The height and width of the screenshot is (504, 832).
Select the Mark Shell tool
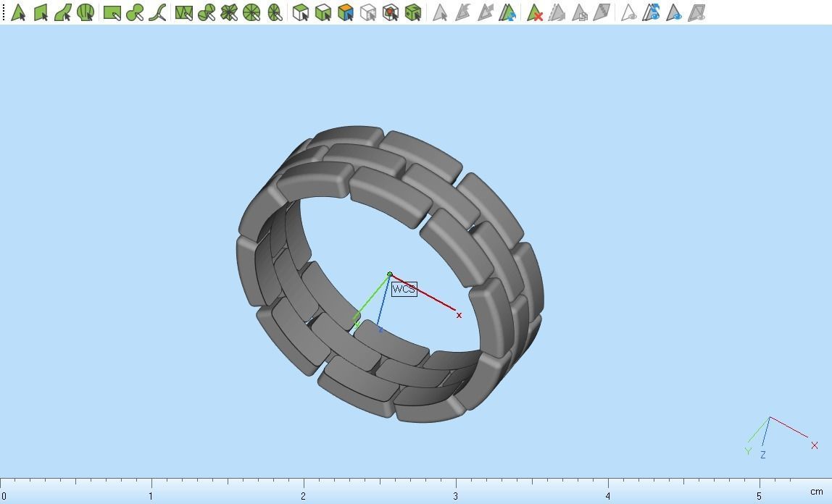[x=85, y=12]
